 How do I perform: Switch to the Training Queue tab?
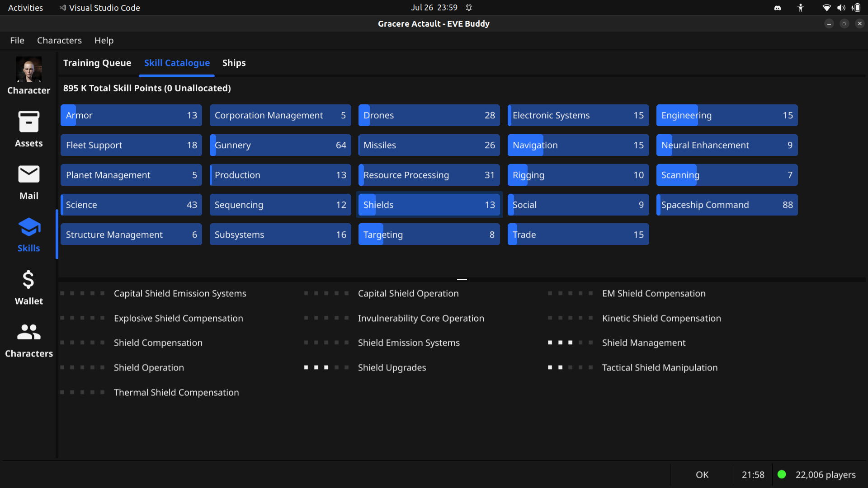[97, 63]
